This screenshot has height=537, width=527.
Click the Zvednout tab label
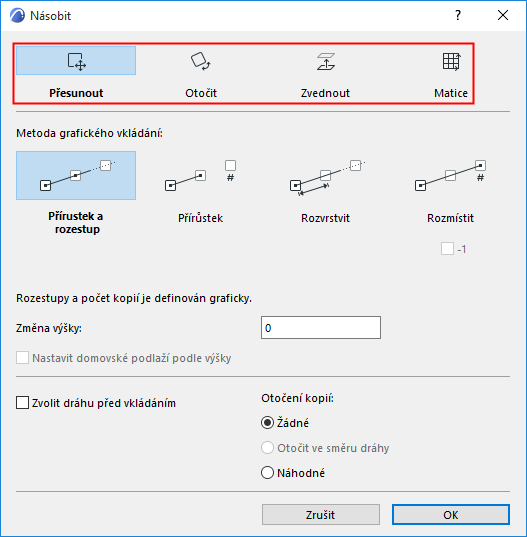click(x=325, y=93)
